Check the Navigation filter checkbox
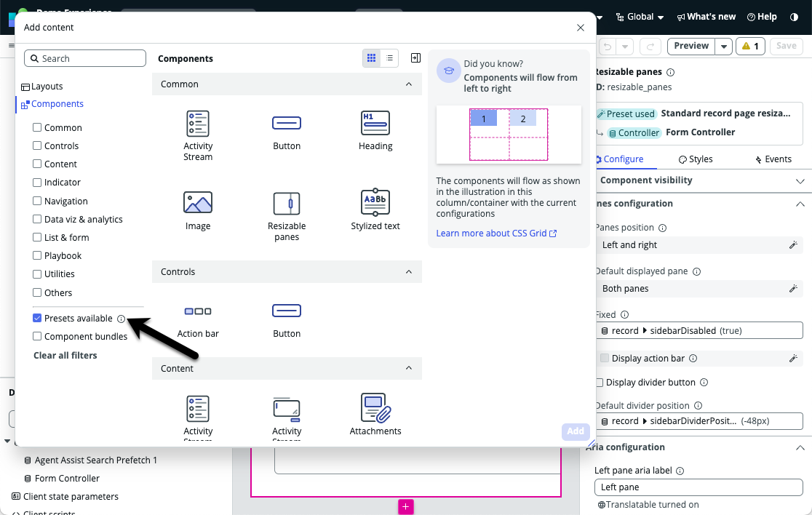This screenshot has height=515, width=812. tap(37, 201)
